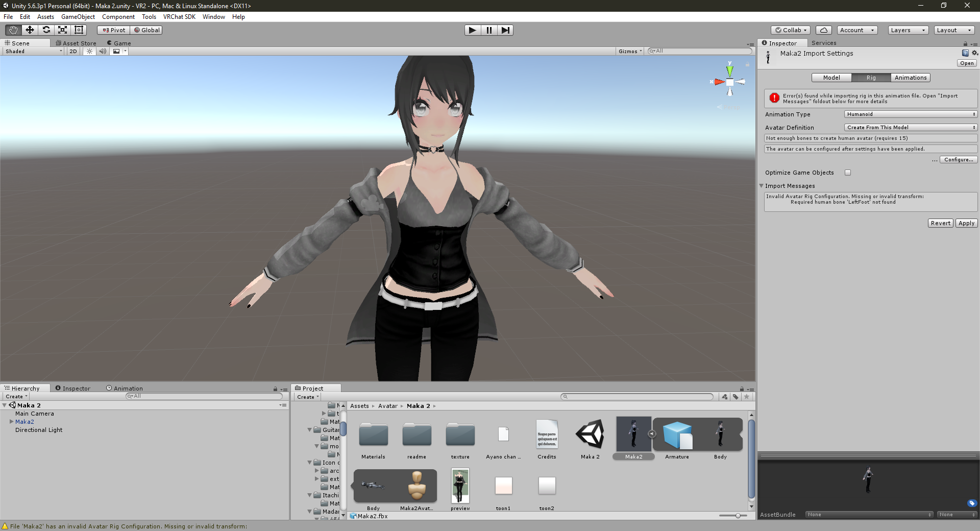Switch to the Game tab
Viewport: 980px width, 531px height.
pos(119,43)
